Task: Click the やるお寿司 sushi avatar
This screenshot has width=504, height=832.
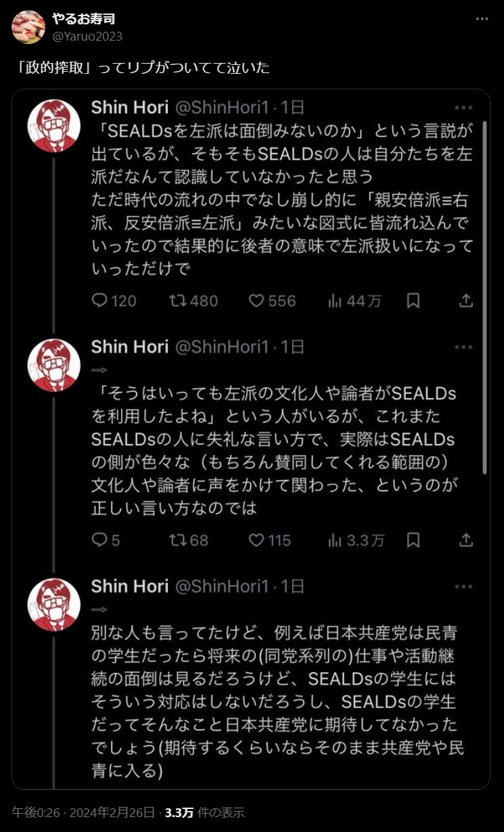Action: click(x=29, y=27)
